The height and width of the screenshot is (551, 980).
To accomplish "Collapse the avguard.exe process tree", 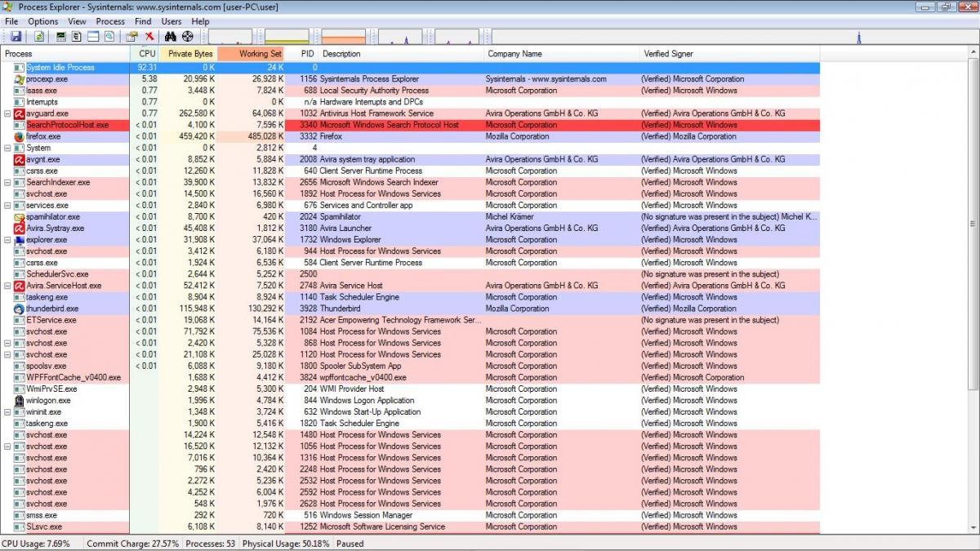I will [x=7, y=113].
